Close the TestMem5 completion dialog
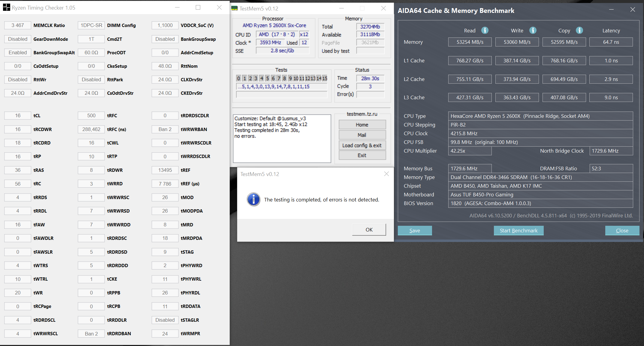Viewport: 644px width, 346px height. coord(386,174)
